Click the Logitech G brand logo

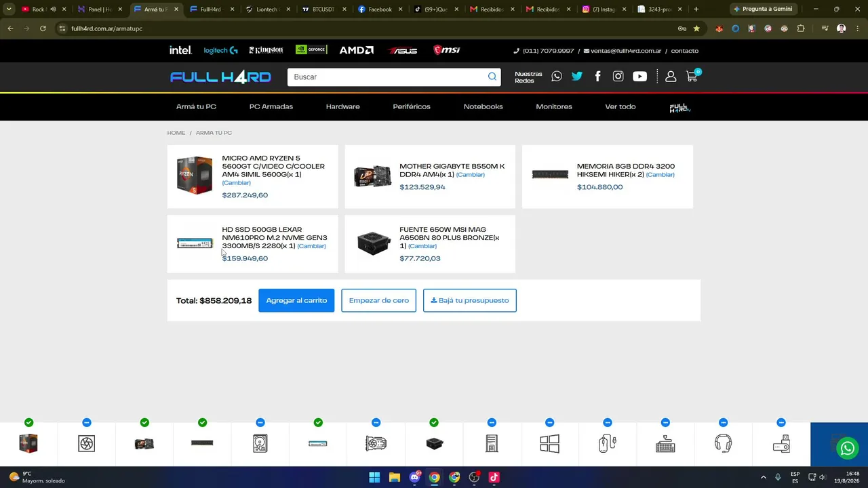(x=221, y=50)
